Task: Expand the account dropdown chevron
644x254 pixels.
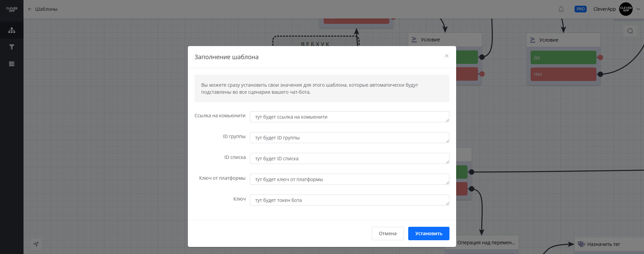Action: [x=638, y=9]
